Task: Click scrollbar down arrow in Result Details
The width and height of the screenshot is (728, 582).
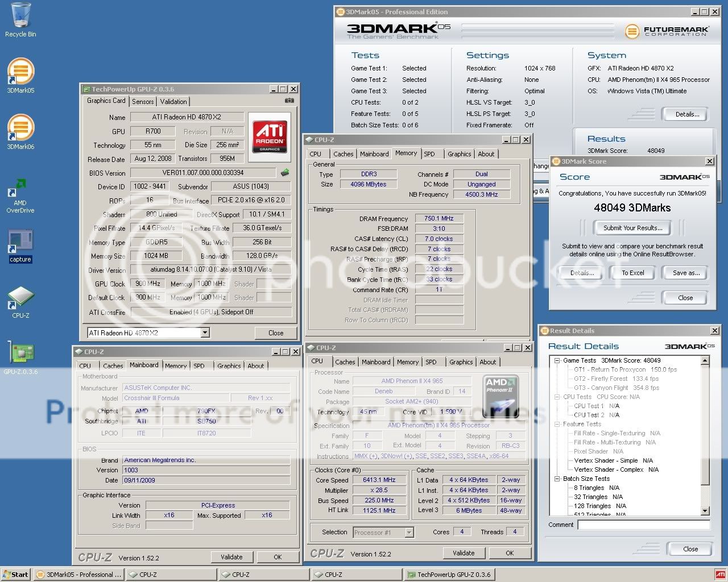Action: click(705, 511)
